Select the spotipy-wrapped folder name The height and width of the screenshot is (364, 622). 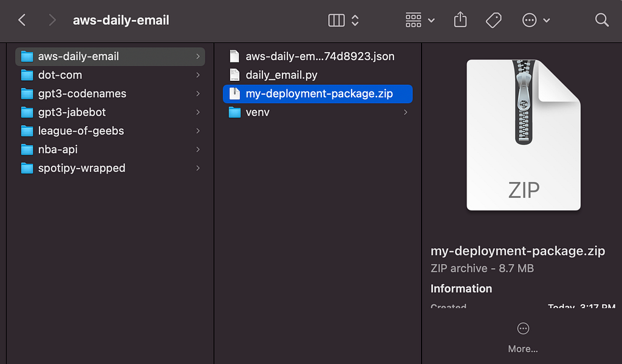coord(82,168)
